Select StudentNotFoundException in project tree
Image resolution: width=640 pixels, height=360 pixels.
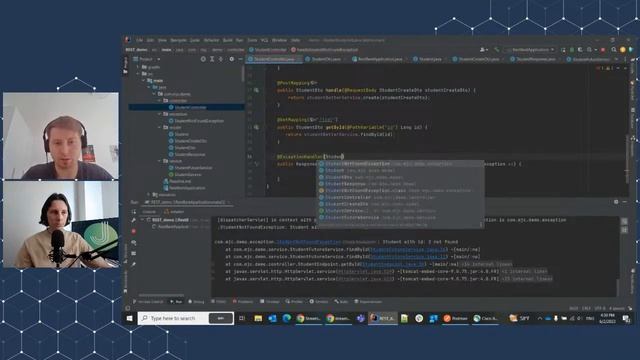(x=196, y=121)
